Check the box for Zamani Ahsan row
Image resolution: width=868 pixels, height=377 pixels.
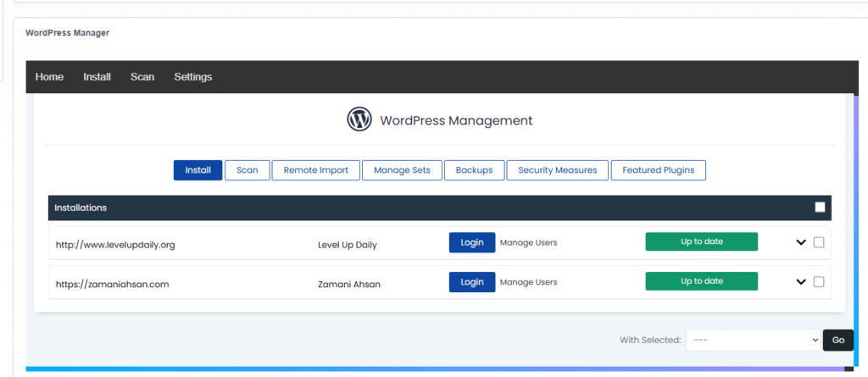coord(819,282)
